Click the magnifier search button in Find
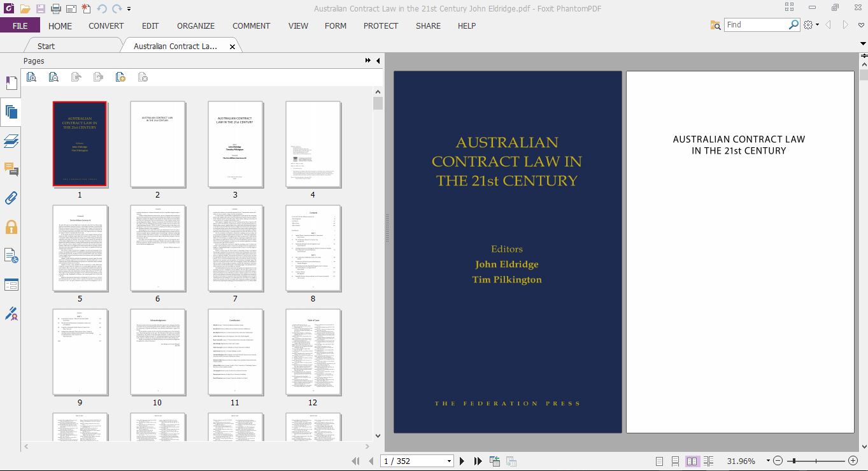 click(x=793, y=25)
